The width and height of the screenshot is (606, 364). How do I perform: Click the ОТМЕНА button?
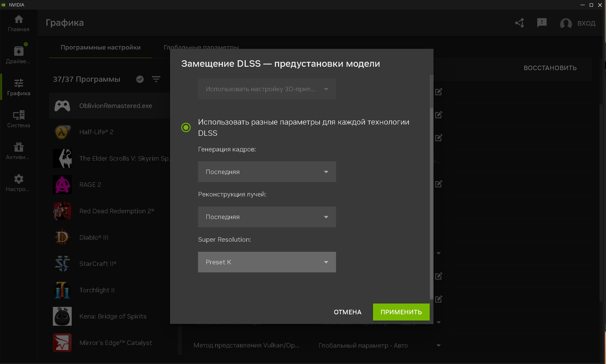[x=347, y=312]
